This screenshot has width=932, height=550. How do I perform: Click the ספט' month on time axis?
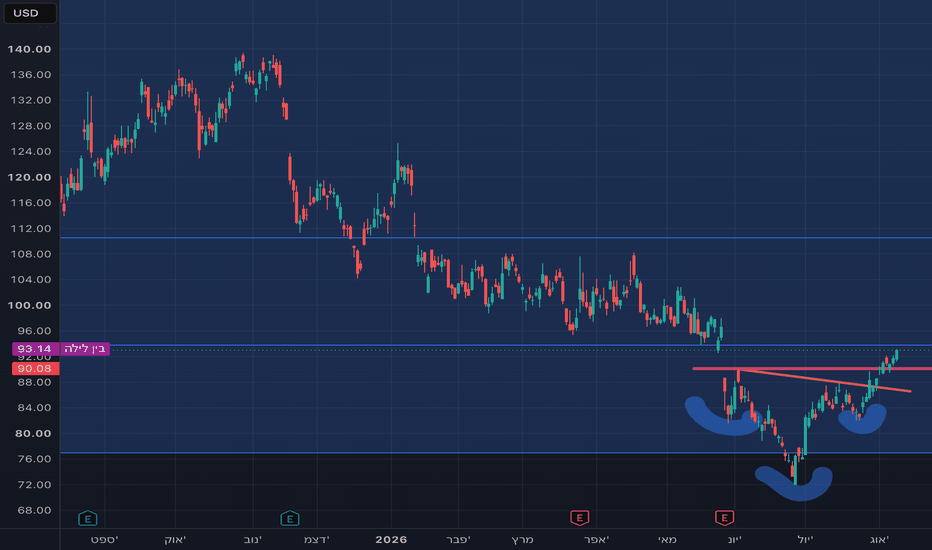[105, 540]
